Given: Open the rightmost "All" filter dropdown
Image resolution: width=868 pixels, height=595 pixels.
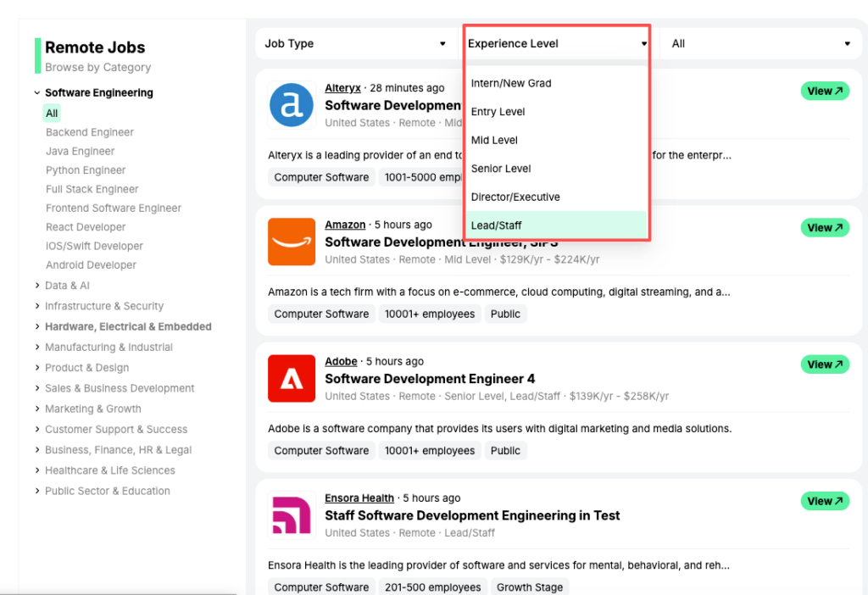Looking at the screenshot, I should [759, 42].
